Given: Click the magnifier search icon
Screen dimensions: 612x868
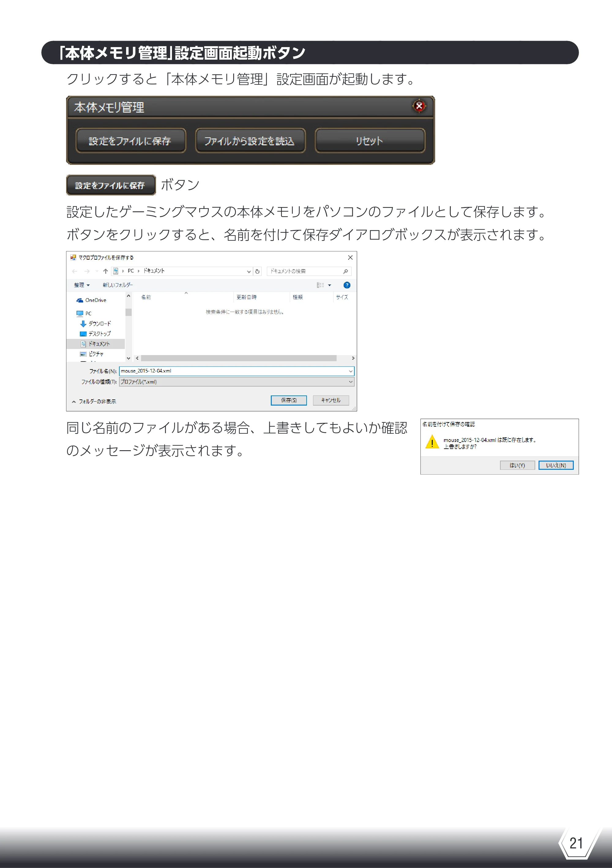Looking at the screenshot, I should coord(346,271).
